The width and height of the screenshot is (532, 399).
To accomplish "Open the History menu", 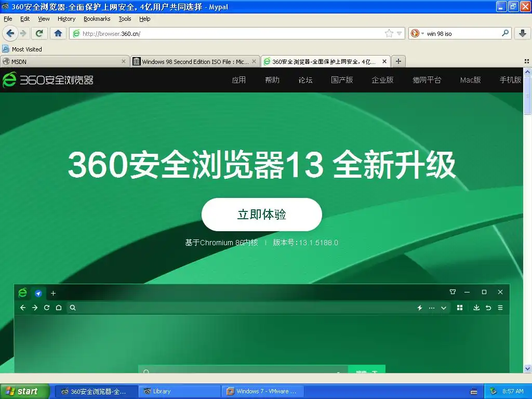I will pyautogui.click(x=66, y=19).
